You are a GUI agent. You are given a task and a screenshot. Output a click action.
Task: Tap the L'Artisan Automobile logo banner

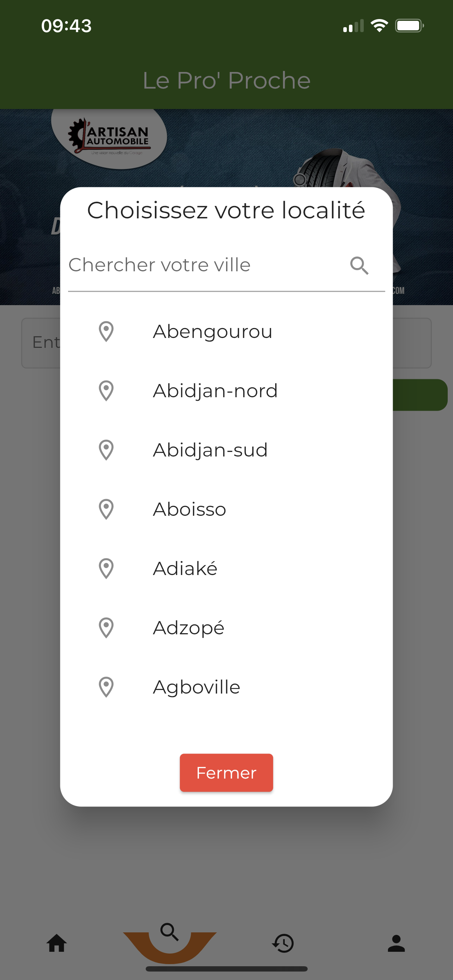point(109,138)
